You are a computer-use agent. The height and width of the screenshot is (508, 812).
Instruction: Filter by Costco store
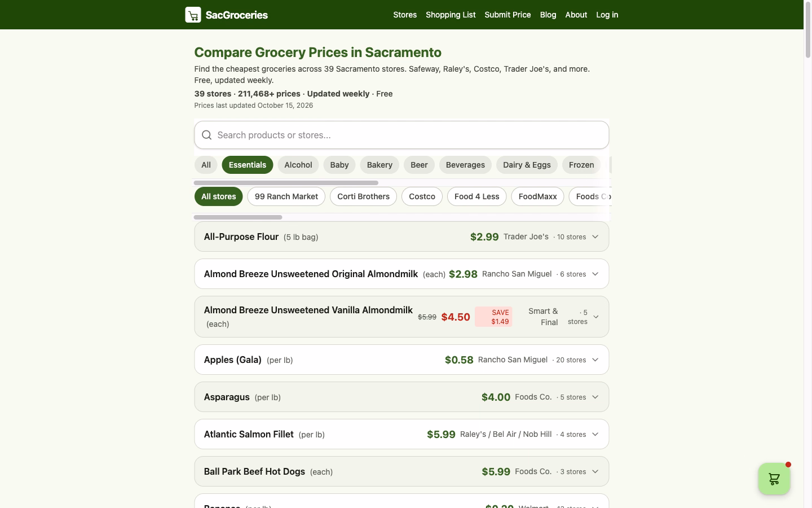(422, 196)
